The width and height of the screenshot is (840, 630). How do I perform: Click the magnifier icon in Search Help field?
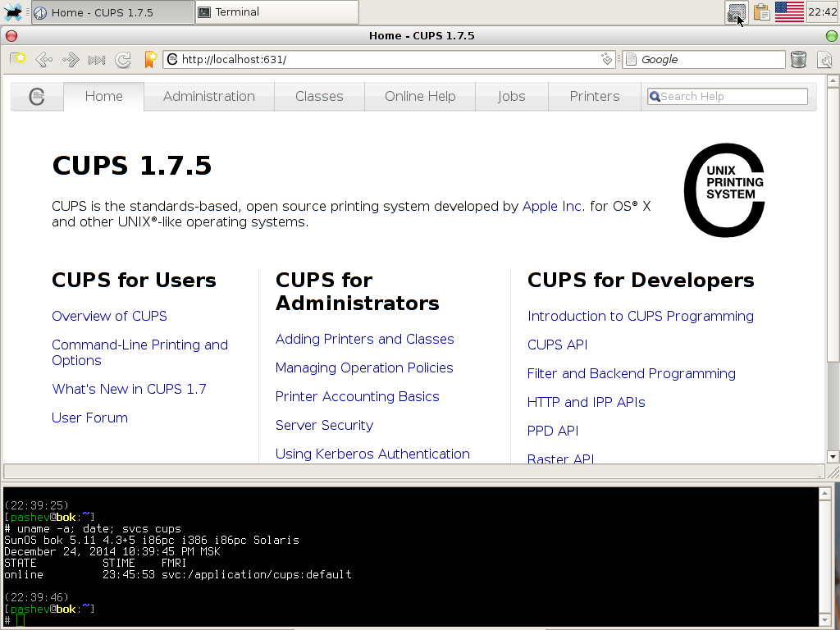coord(654,97)
